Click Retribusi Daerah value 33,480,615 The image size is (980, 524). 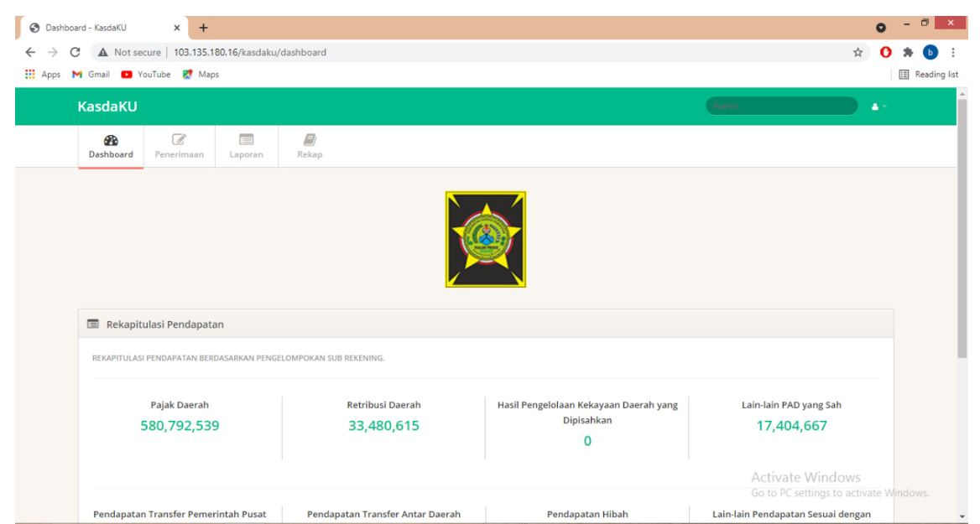point(383,425)
